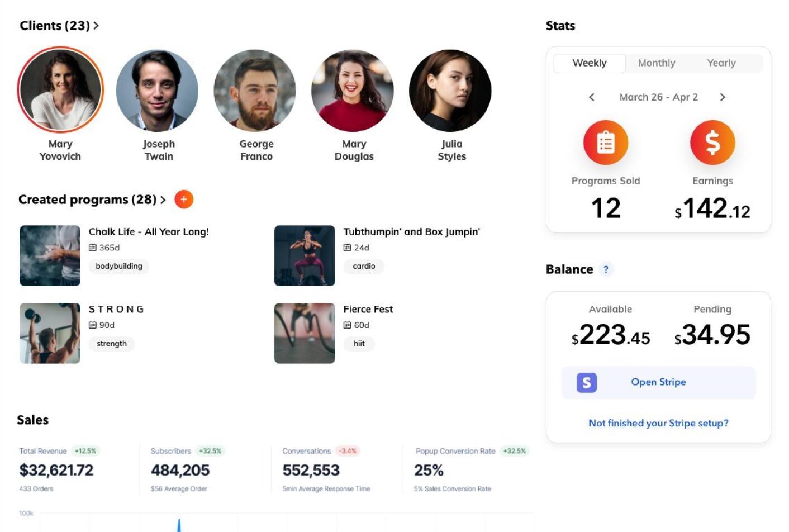
Task: Click the Balance help question mark icon
Action: tap(606, 269)
